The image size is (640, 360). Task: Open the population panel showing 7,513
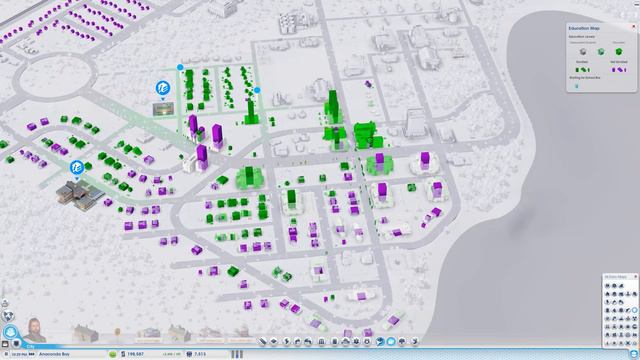[x=196, y=354]
